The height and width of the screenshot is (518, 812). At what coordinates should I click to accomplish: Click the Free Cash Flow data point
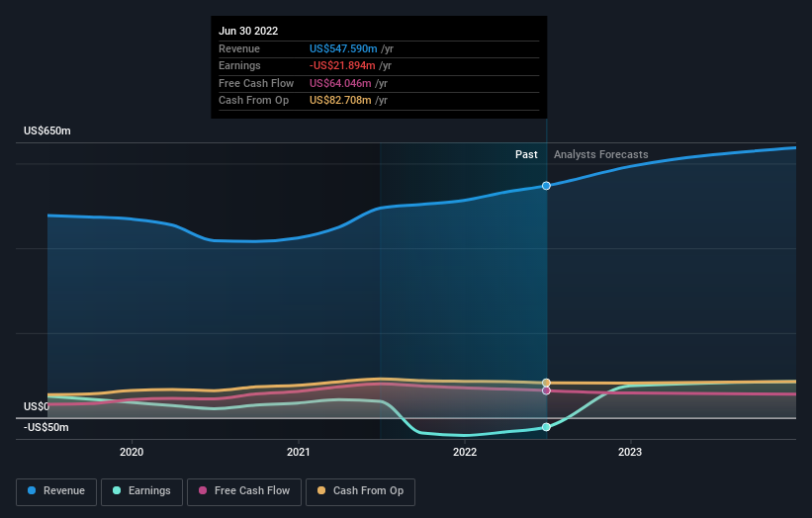(x=546, y=390)
